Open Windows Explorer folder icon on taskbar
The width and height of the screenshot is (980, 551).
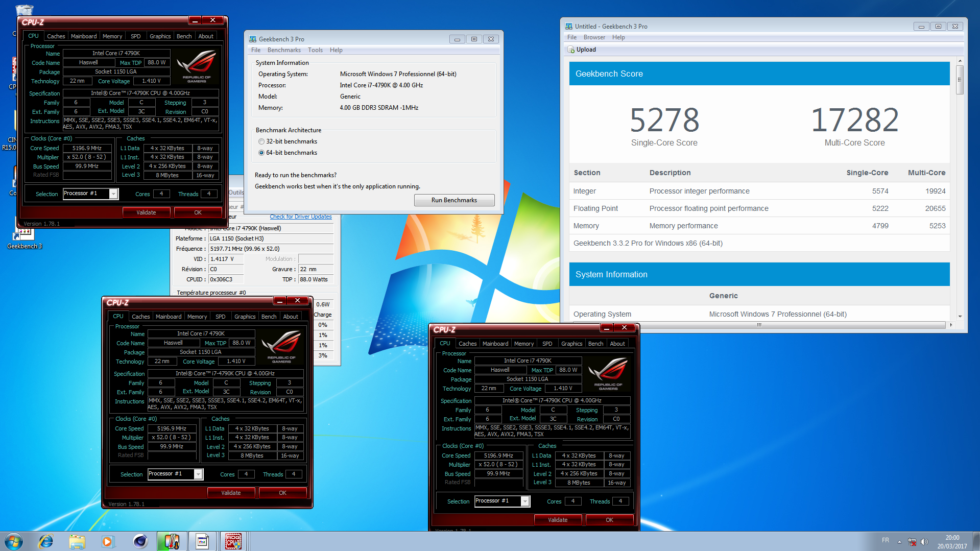(x=77, y=541)
